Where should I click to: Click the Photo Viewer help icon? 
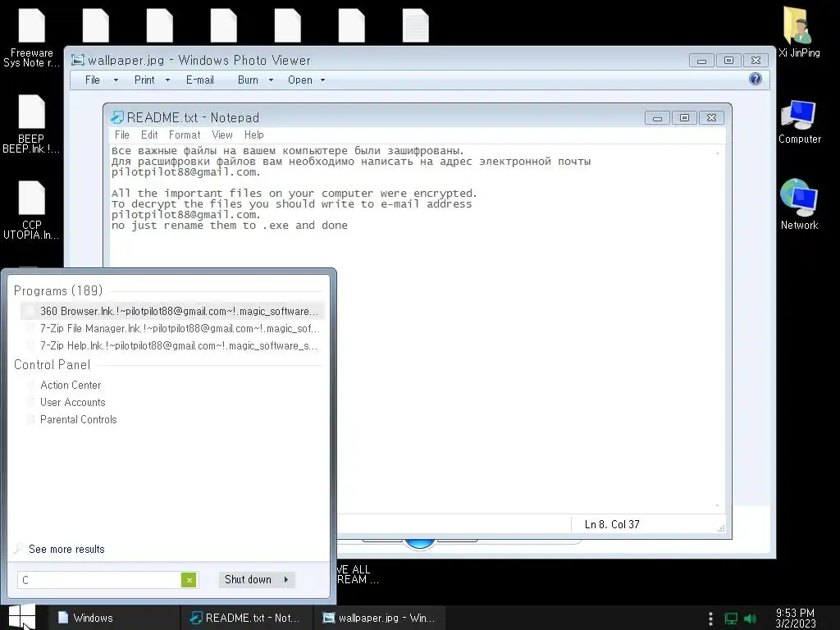[755, 80]
